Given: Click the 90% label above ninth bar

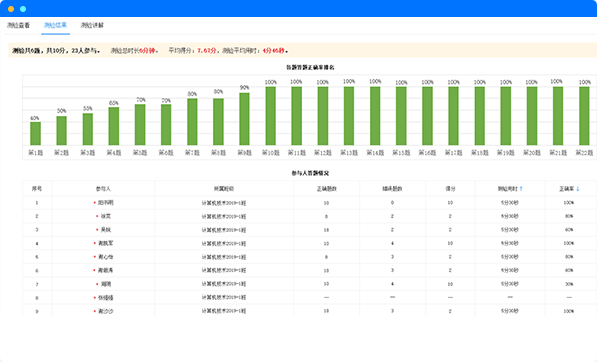Looking at the screenshot, I should click(244, 88).
